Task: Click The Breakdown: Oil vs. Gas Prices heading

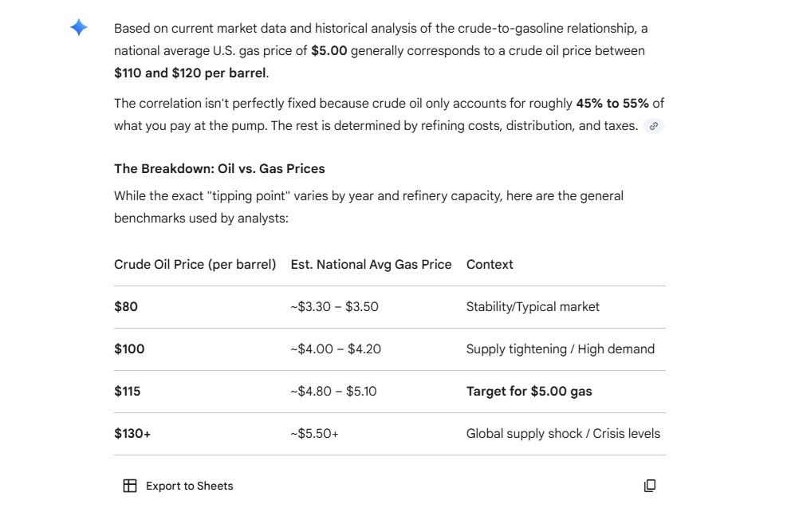Action: click(x=219, y=168)
